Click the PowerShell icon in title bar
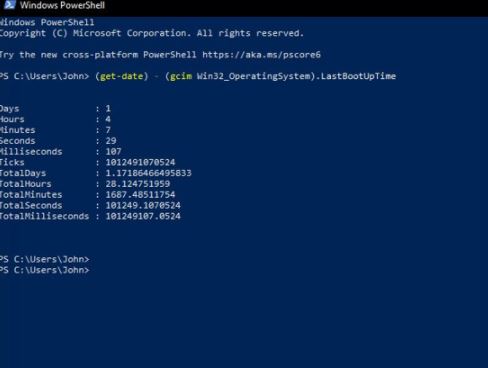Image resolution: width=488 pixels, height=368 pixels. 9,5
